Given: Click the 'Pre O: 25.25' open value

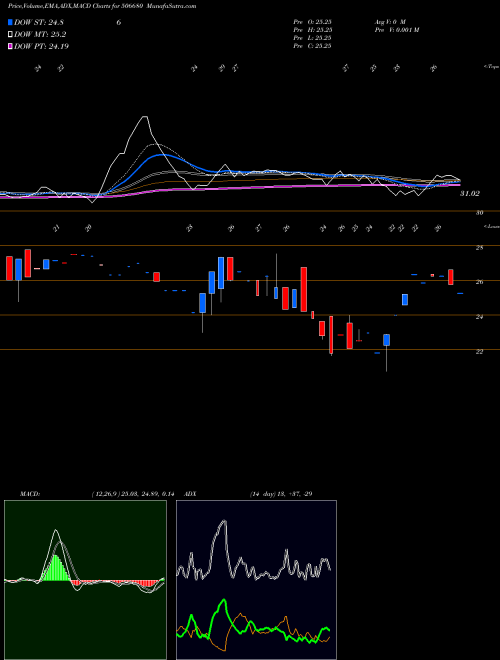Looking at the screenshot, I should (312, 22).
